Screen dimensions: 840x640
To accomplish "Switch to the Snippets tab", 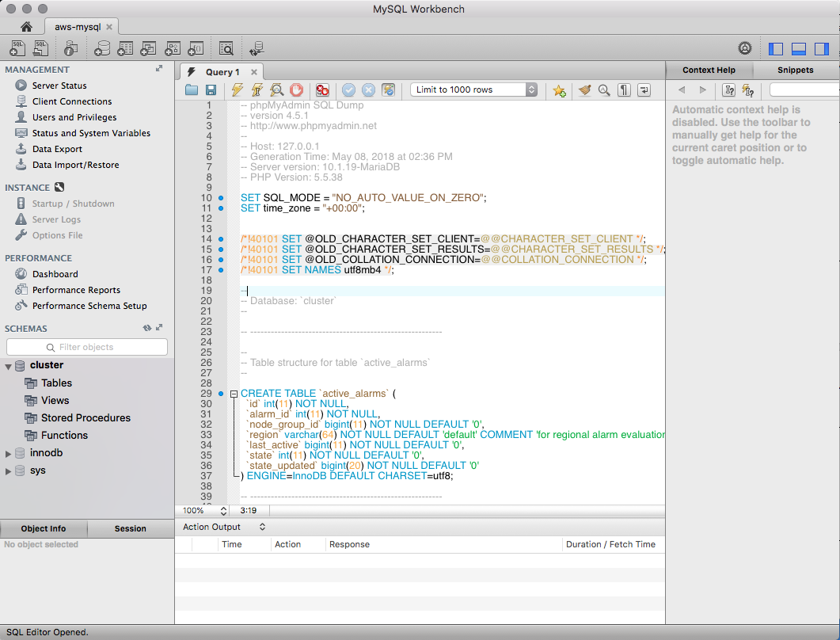I will (795, 70).
